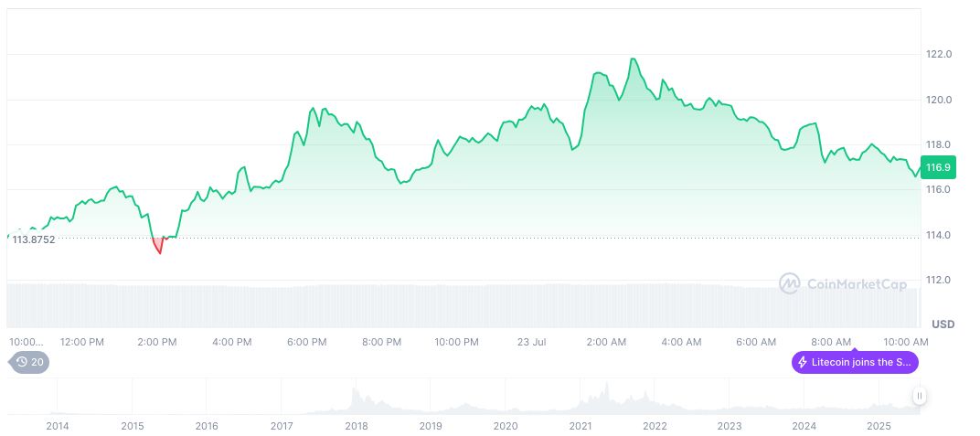The width and height of the screenshot is (980, 436).
Task: Click the 2:00 PM label on the time axis
Action: coord(156,342)
